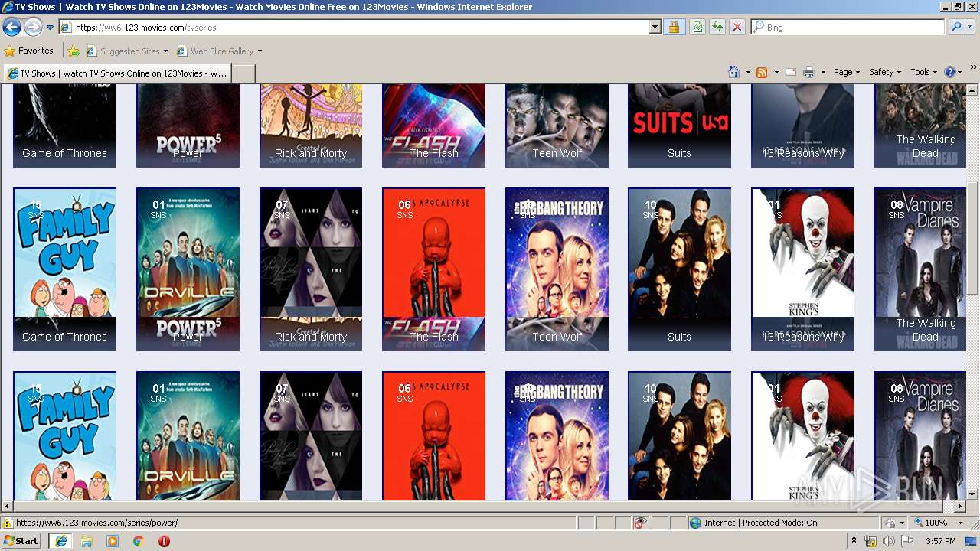980x551 pixels.
Task: Launch Windows Media Player taskbar icon
Action: 113,541
